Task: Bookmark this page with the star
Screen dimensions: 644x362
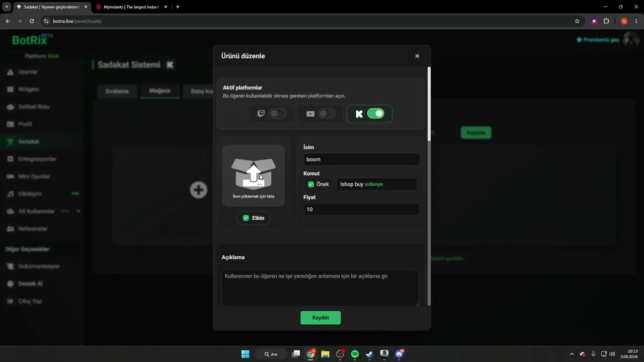Action: click(x=577, y=21)
